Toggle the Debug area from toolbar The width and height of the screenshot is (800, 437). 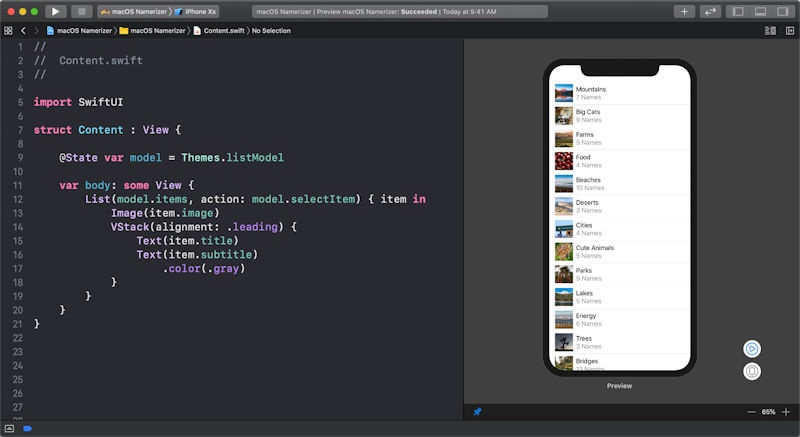click(x=760, y=12)
